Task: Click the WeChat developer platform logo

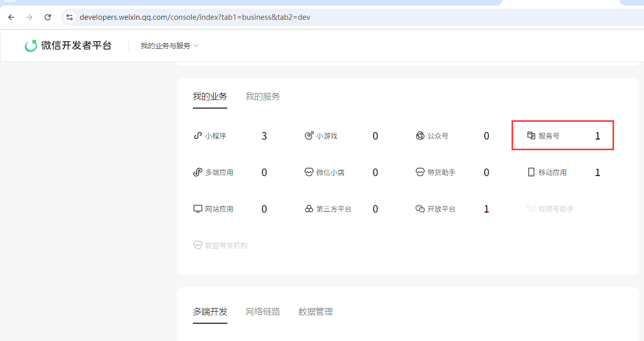Action: 31,46
